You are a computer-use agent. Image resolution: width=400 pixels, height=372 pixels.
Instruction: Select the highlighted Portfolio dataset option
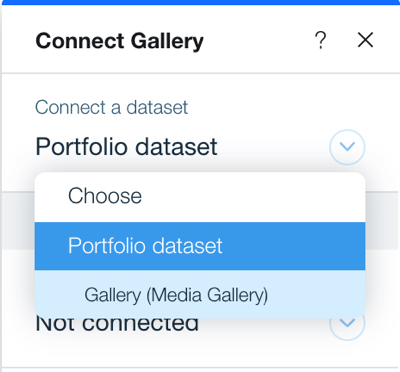coord(200,246)
